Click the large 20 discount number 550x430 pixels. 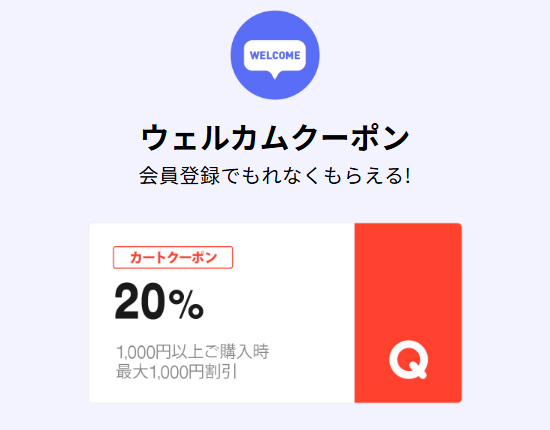tap(140, 302)
